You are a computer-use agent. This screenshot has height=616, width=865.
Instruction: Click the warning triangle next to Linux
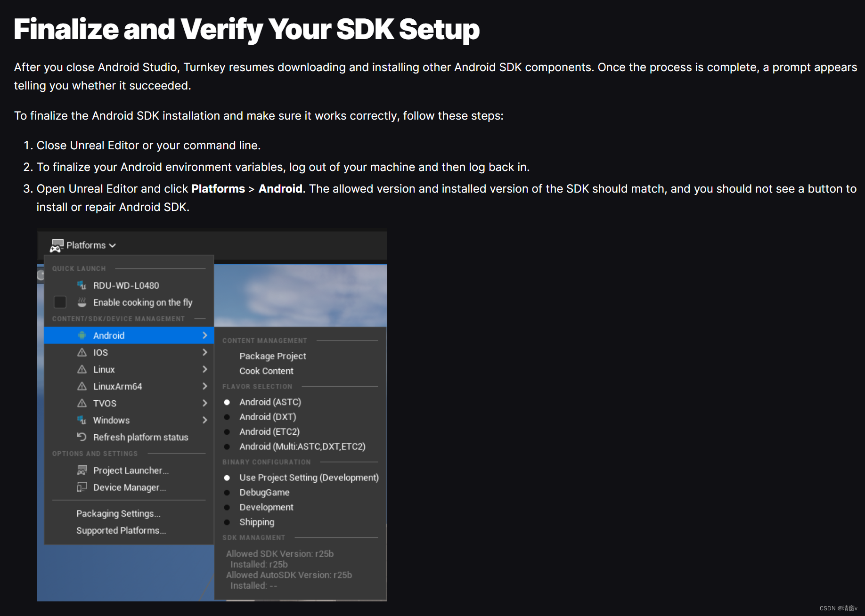coord(82,369)
